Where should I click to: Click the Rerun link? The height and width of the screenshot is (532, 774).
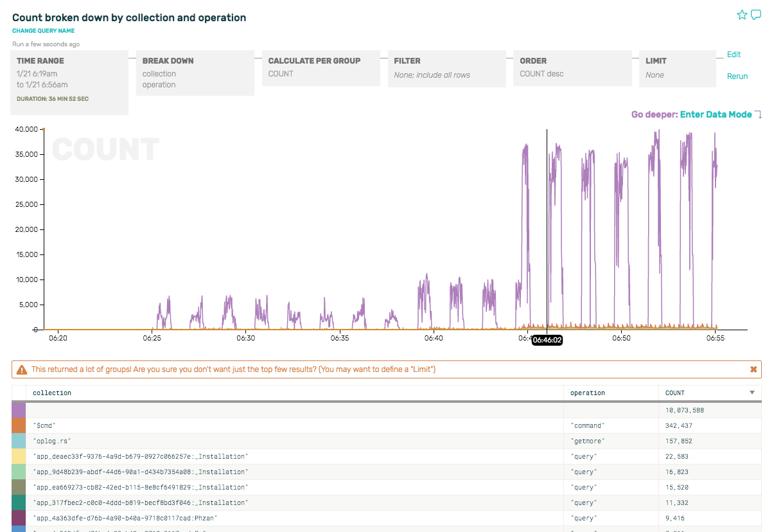point(737,76)
